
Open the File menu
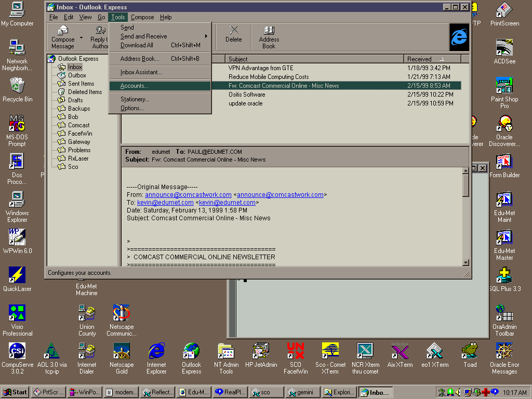pyautogui.click(x=54, y=17)
